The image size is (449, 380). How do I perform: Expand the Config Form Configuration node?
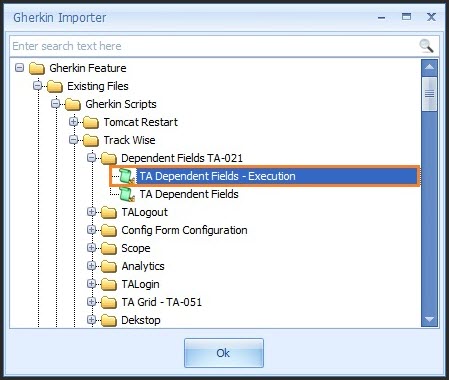point(92,230)
